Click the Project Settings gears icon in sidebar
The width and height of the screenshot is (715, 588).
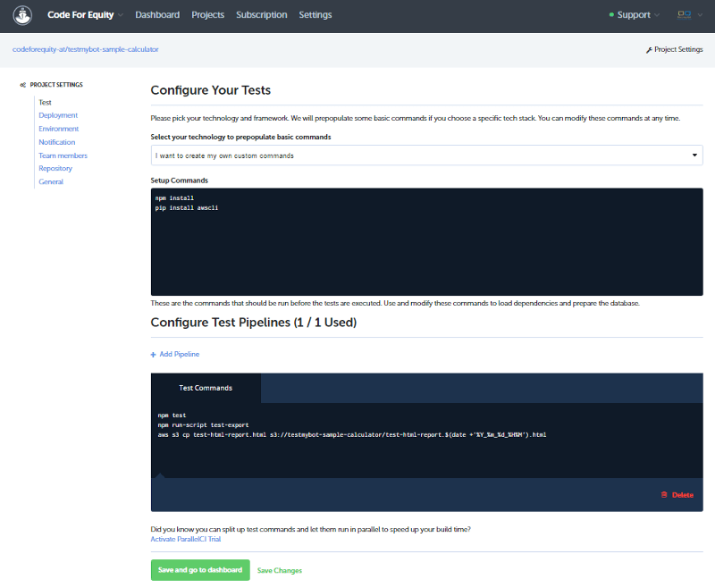(x=23, y=85)
